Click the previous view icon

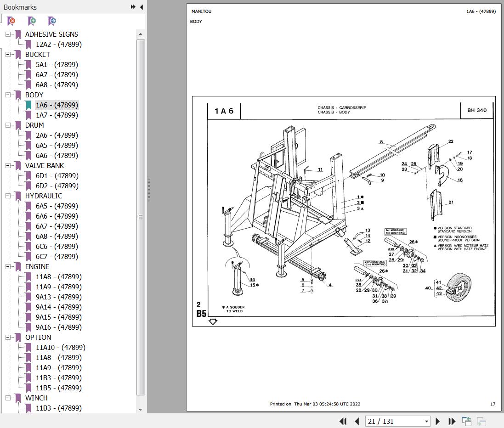coord(467,421)
